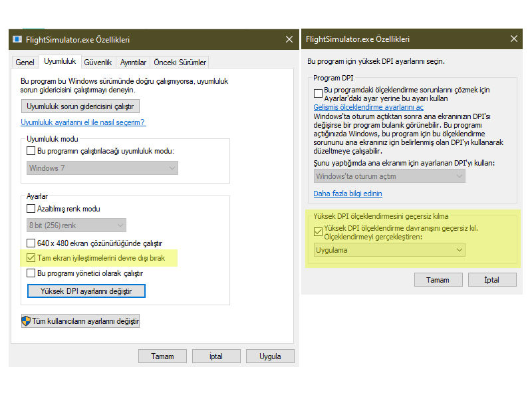Switch to the Genel tab
Image resolution: width=532 pixels, height=399 pixels.
25,63
